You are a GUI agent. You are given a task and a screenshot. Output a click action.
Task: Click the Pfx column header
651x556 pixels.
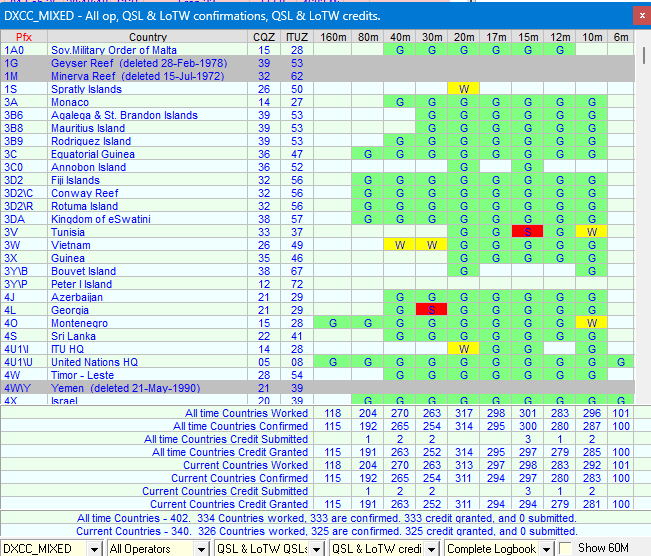(24, 37)
